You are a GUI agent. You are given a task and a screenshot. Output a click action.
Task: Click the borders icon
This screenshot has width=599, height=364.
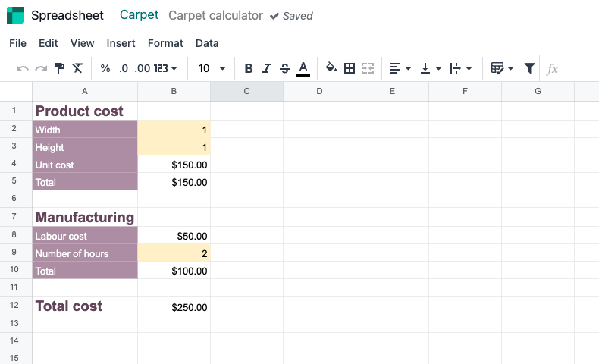pos(350,68)
